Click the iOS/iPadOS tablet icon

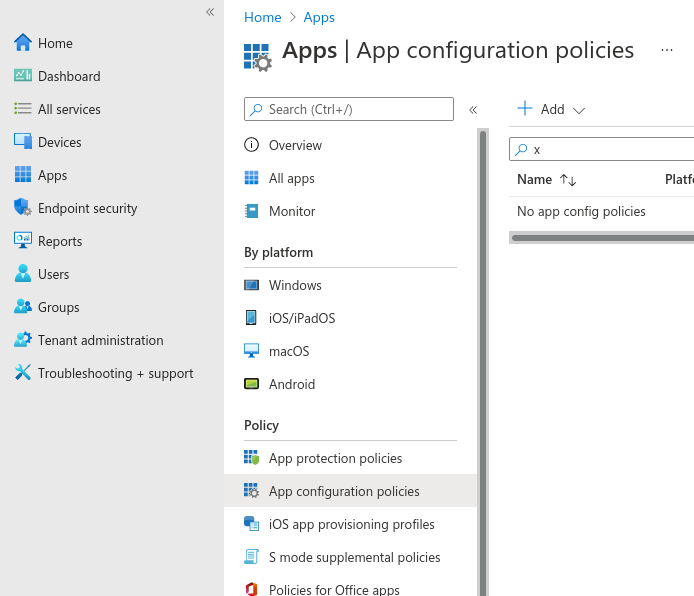point(251,318)
